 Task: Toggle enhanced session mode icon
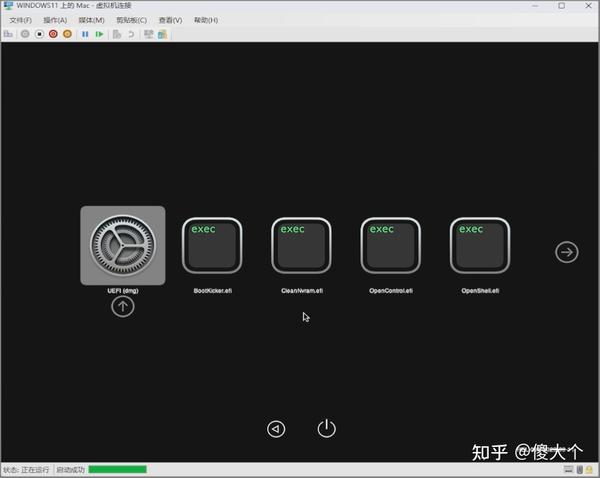(148, 34)
